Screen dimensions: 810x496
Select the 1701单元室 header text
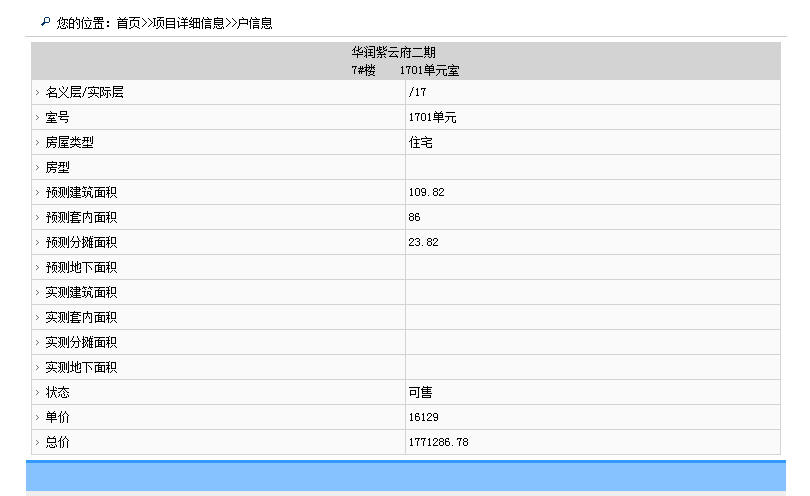(x=429, y=70)
